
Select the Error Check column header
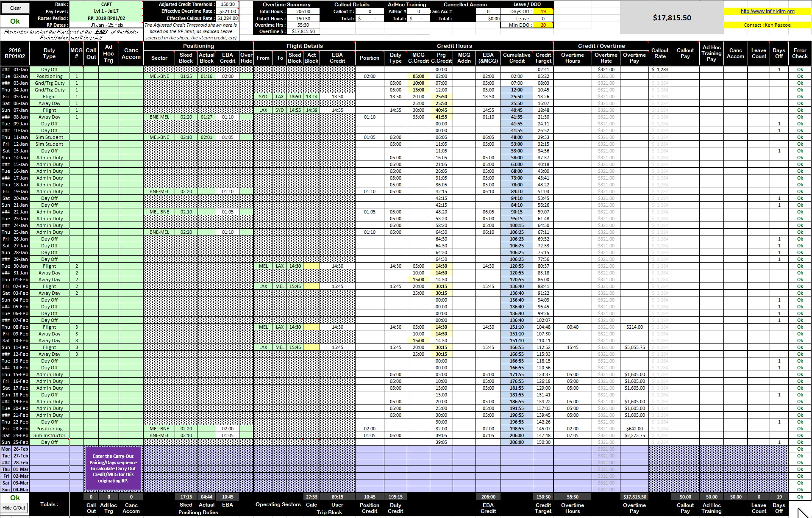(x=800, y=53)
